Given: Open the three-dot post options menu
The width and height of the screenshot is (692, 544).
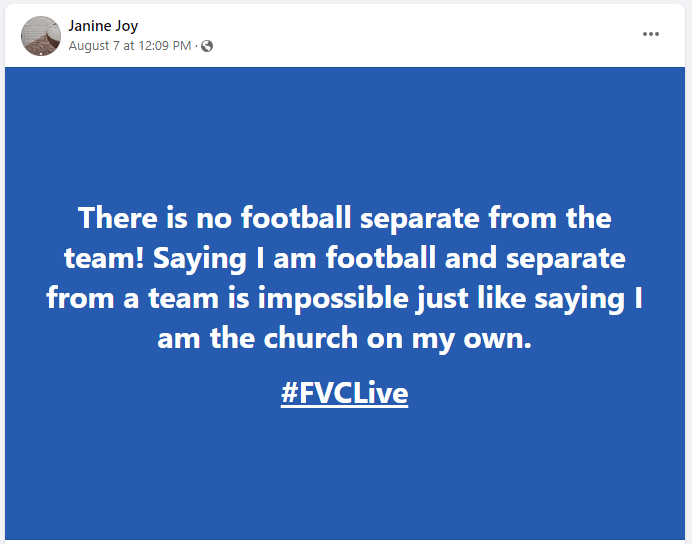Looking at the screenshot, I should (651, 34).
